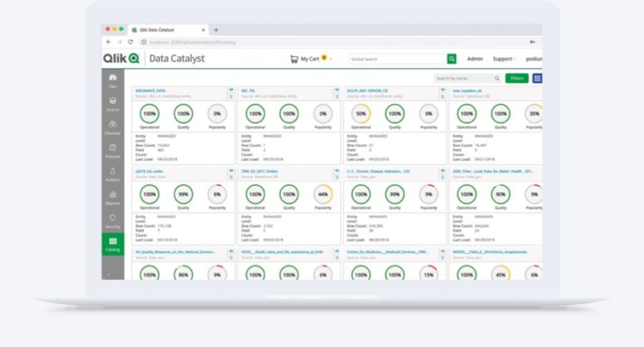This screenshot has width=644, height=347.
Task: Select the Qlik Data Catalyst browser tab
Action: tap(168, 30)
